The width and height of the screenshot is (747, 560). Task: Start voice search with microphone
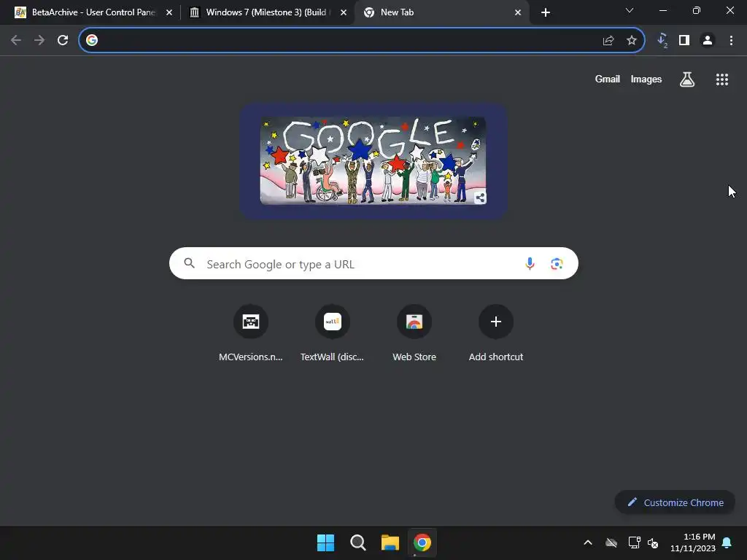tap(530, 264)
